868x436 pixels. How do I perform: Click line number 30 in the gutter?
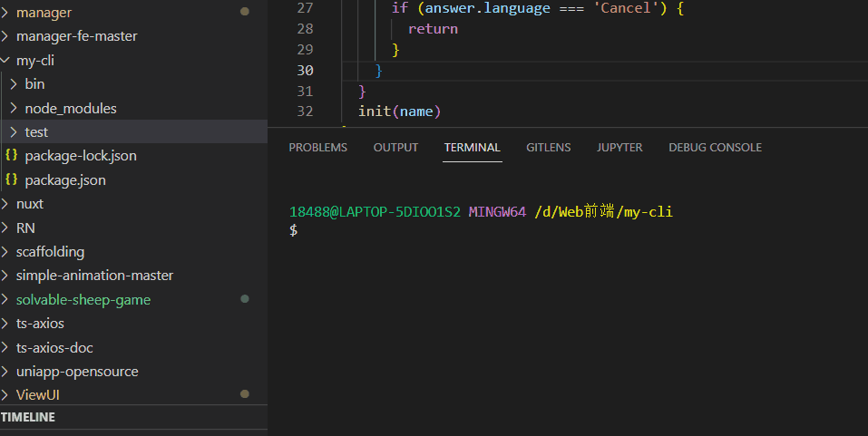(x=305, y=71)
